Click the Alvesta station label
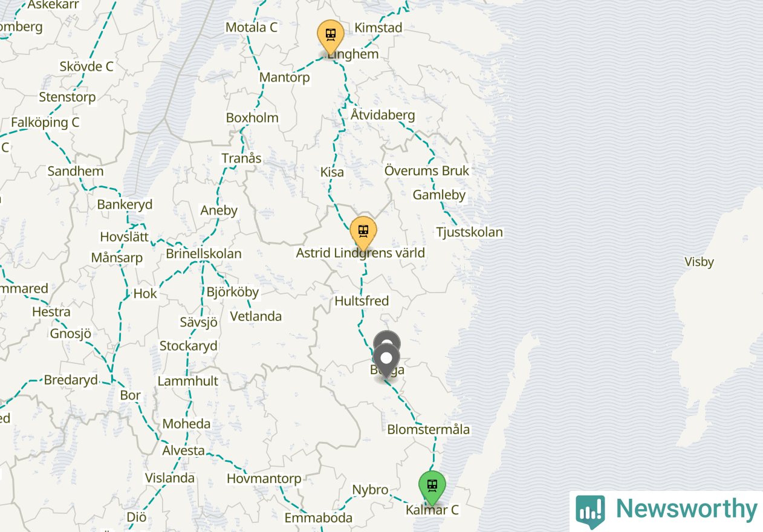763x532 pixels. click(x=183, y=450)
